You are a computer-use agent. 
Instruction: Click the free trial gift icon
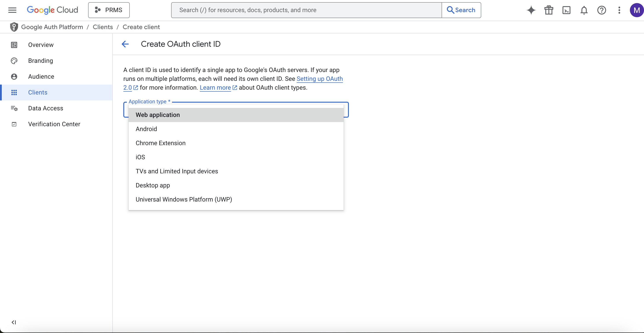coord(549,10)
